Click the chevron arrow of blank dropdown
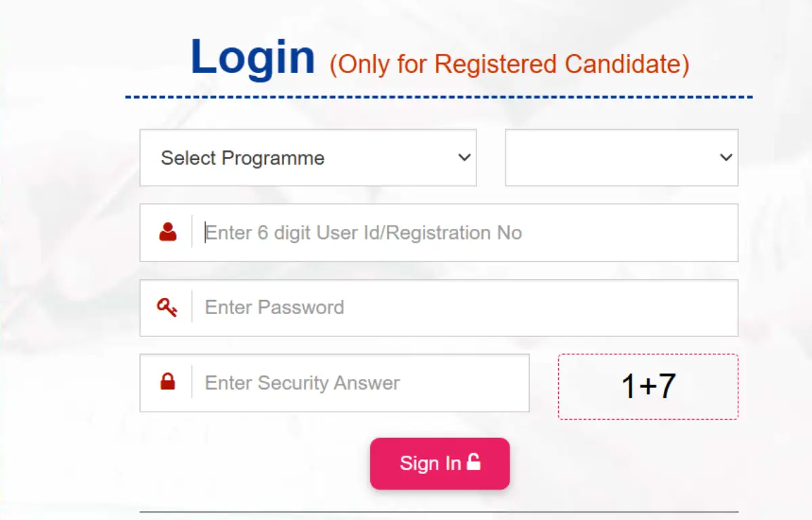 click(726, 158)
